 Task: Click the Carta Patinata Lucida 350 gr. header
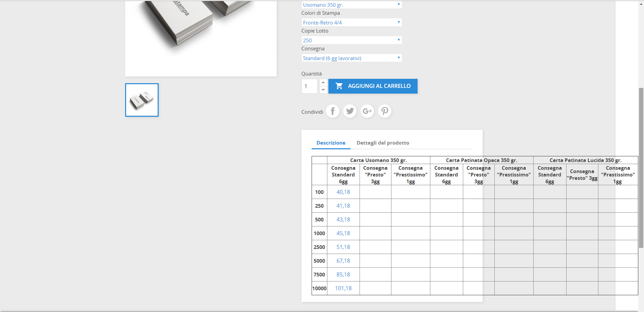(x=586, y=160)
